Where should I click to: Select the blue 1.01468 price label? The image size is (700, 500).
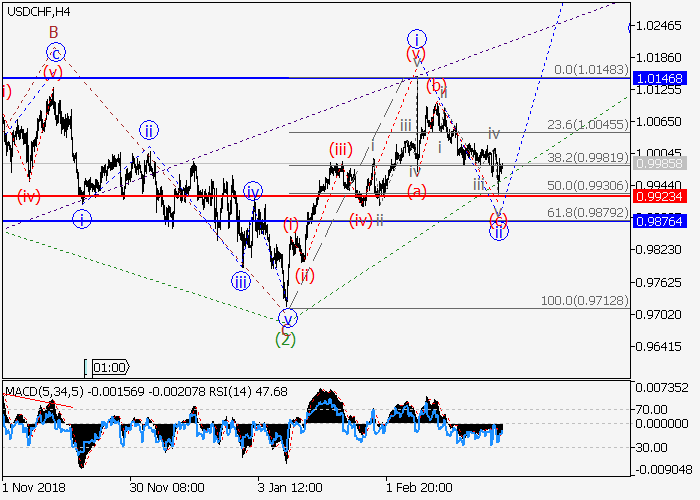[658, 77]
